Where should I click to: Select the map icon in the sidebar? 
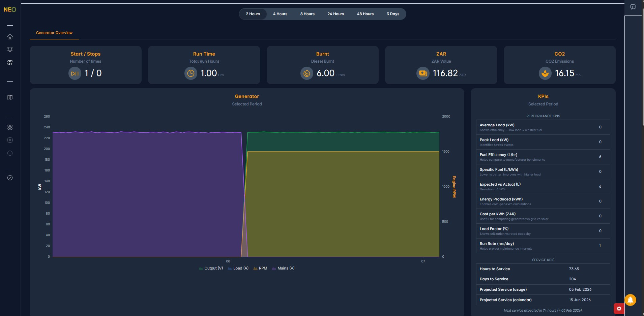point(10,97)
